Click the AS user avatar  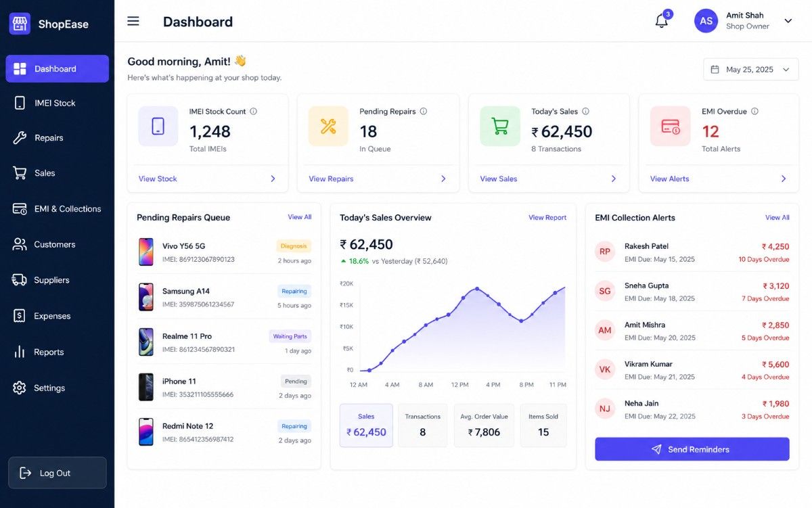coord(706,21)
